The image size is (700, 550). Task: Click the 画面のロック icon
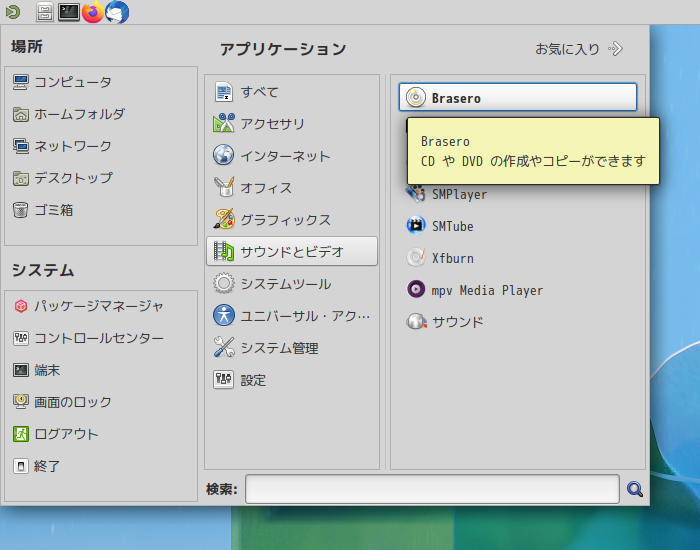click(21, 402)
